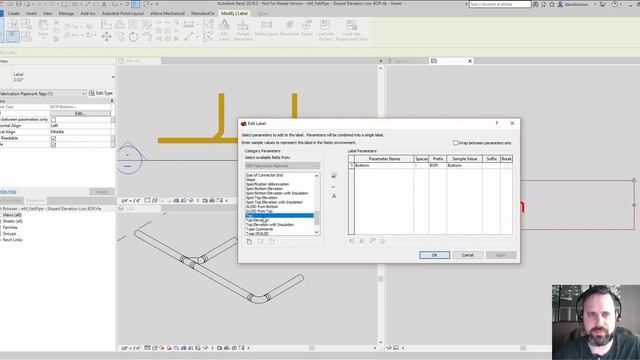Viewport: 640px width, 360px height.
Task: Open the Autodesk Point Layout tab
Action: [x=122, y=13]
